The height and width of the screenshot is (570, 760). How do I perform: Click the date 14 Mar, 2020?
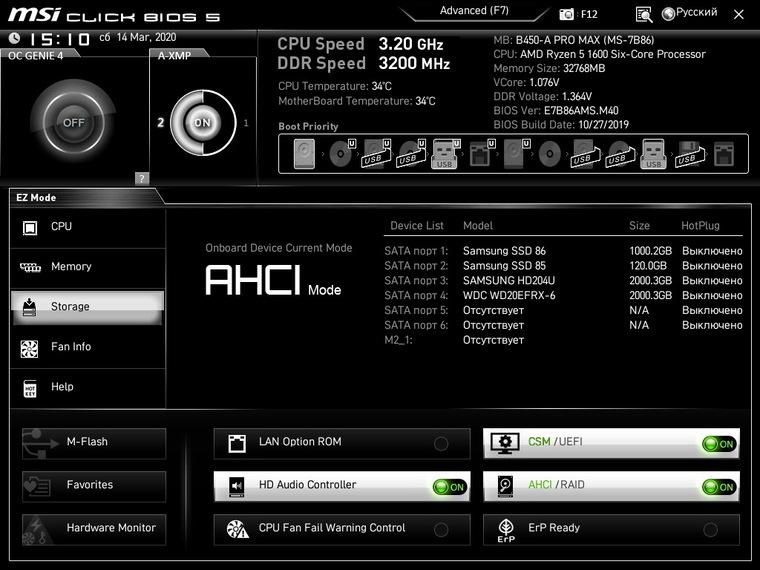146,37
